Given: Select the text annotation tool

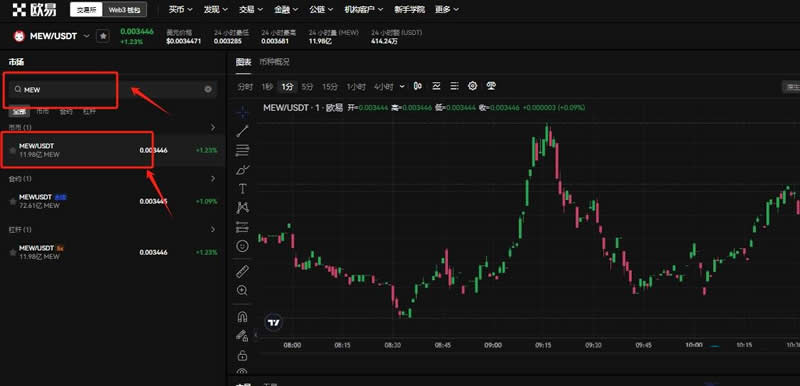Looking at the screenshot, I should [242, 189].
